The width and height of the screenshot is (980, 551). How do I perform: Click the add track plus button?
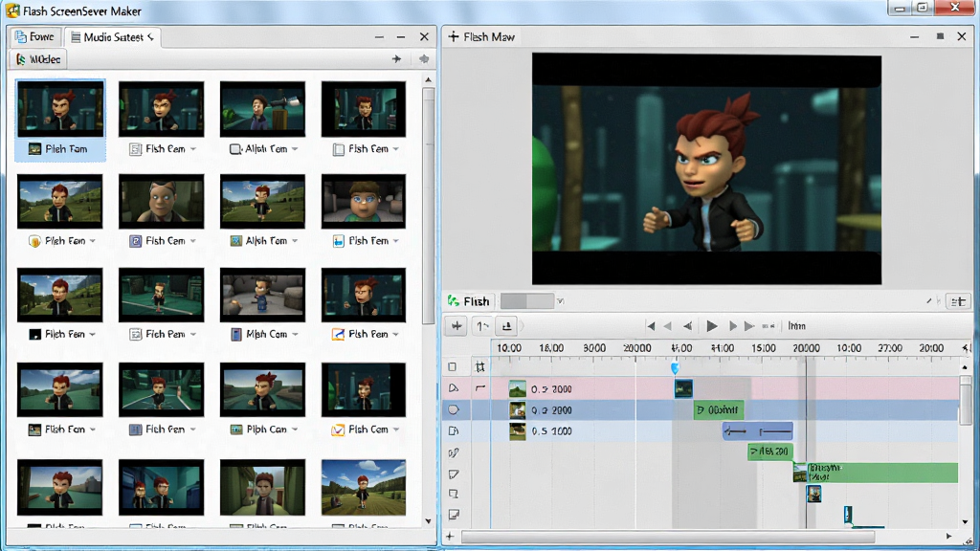click(457, 326)
